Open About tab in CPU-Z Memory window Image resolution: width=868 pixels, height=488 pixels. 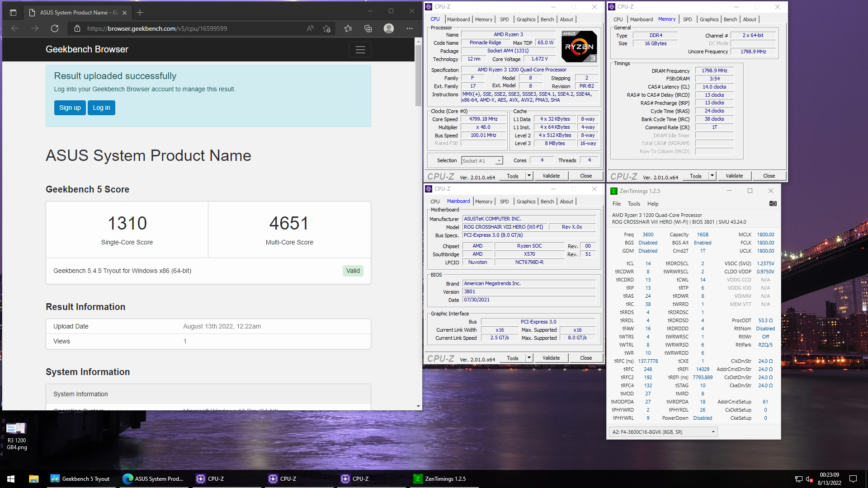click(749, 19)
